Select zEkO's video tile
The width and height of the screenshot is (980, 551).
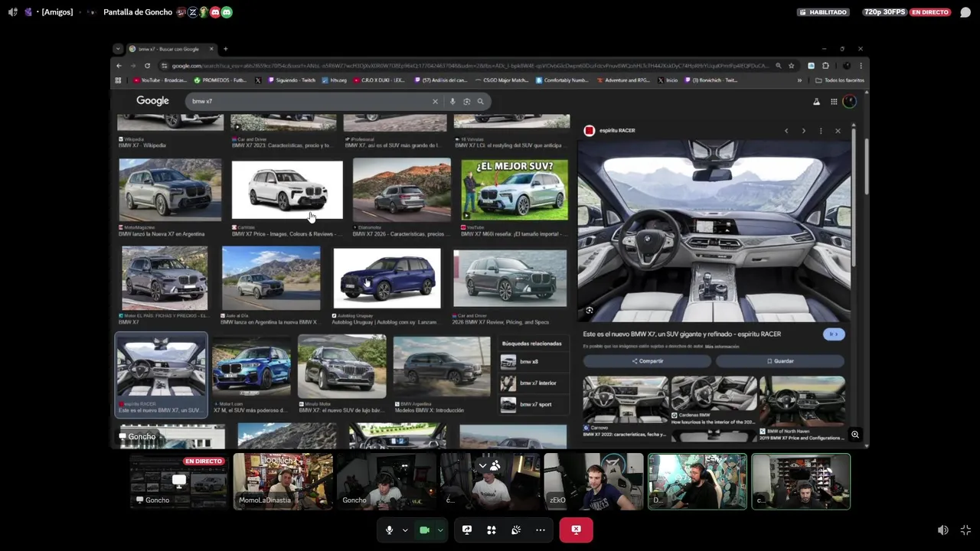593,481
